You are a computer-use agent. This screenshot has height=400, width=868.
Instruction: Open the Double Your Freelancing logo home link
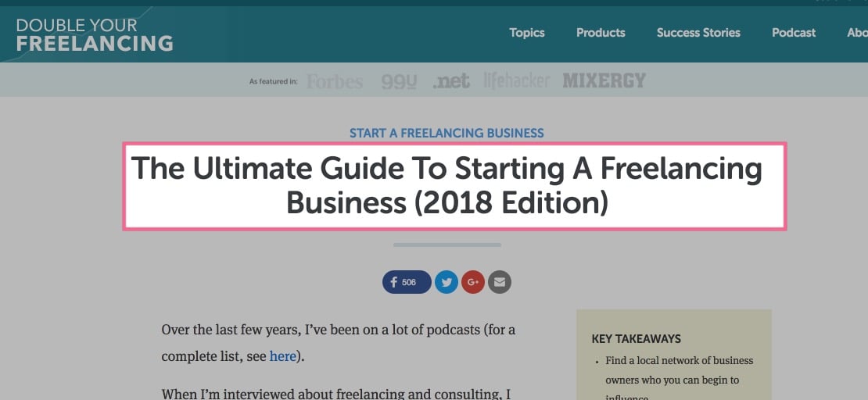pyautogui.click(x=95, y=35)
